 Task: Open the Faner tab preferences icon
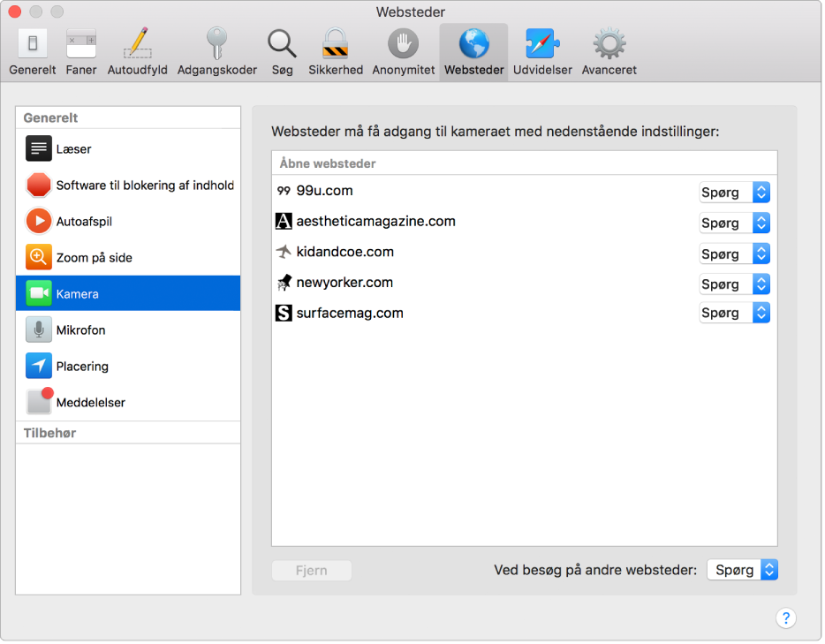coord(81,43)
